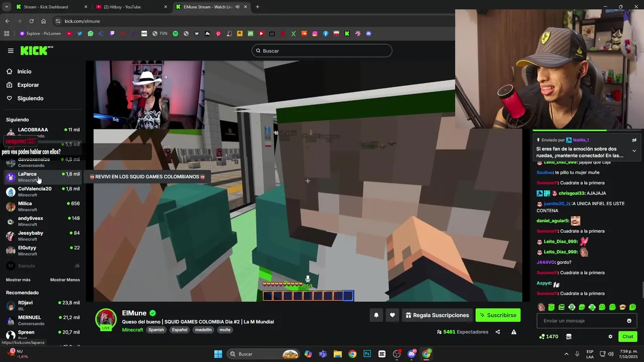Toggle notification bell for ElMune

click(376, 315)
